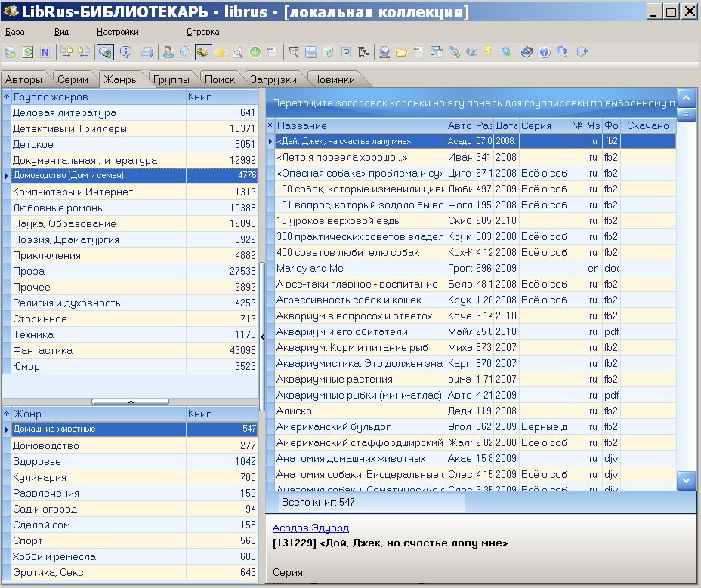Viewport: 701px width, 588px height.
Task: Click the blue N toolbar icon
Action: (x=45, y=52)
